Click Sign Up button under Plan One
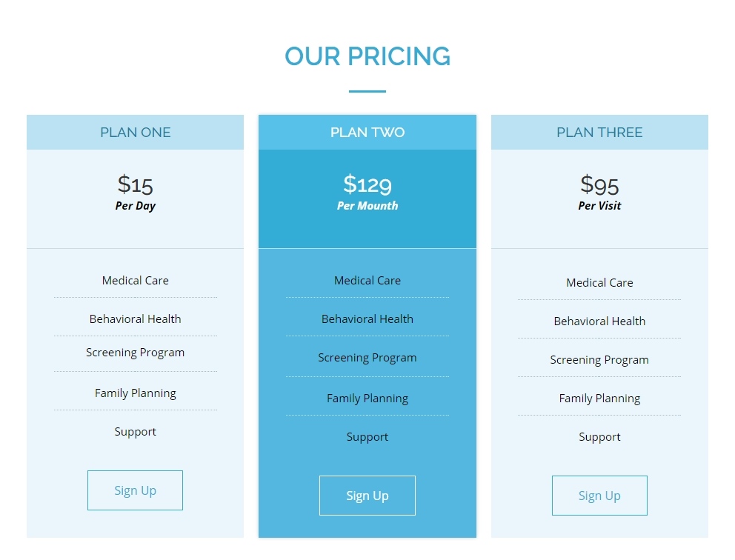Viewport: 735px width, 560px height. pyautogui.click(x=135, y=490)
